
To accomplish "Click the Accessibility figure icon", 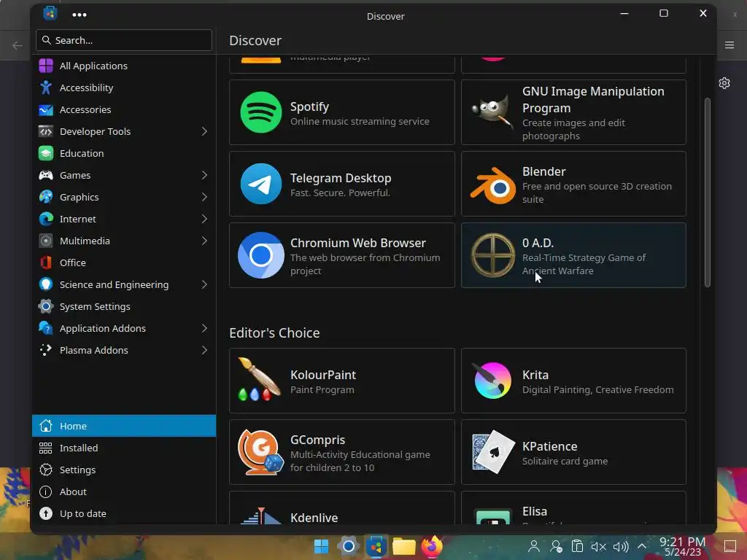I will tap(46, 87).
